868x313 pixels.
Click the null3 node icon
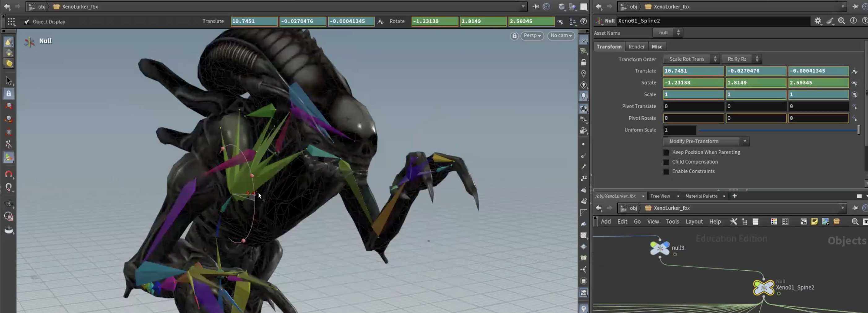pyautogui.click(x=660, y=248)
